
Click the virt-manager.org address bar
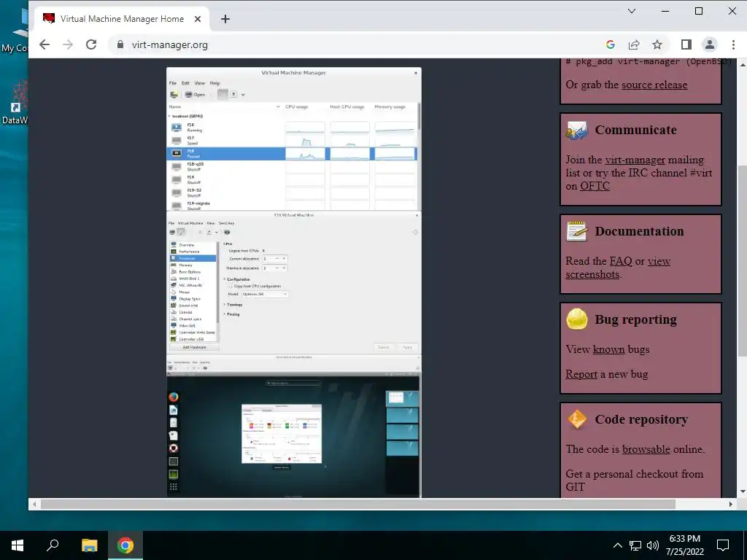coord(352,44)
